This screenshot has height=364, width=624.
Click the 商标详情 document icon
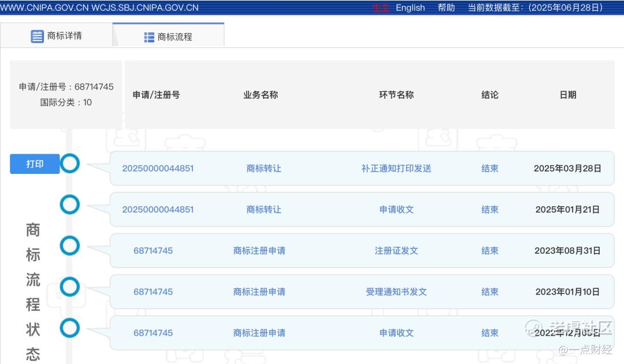coord(37,36)
